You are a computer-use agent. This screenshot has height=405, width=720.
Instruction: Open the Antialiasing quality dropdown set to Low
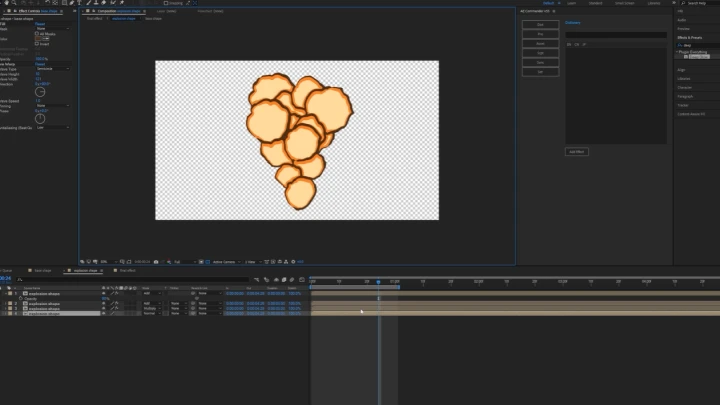coord(53,127)
